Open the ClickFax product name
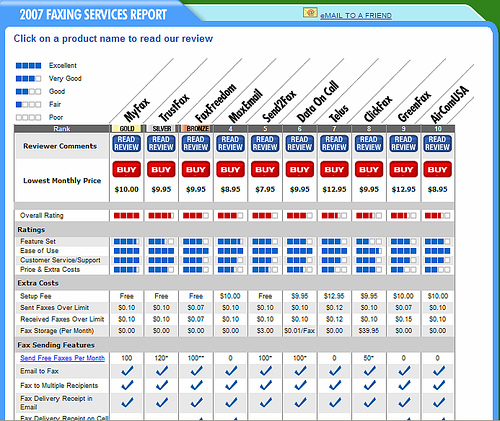Screen dimensions: 500x421 point(378,108)
